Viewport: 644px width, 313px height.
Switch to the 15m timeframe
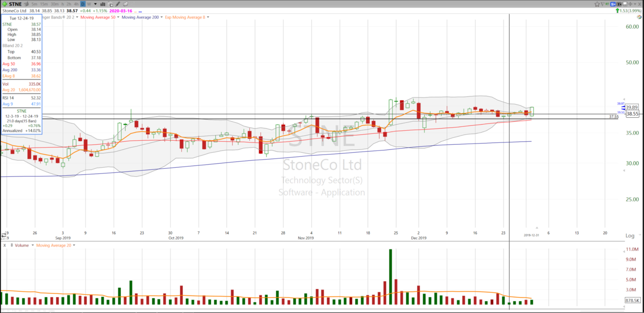[44, 4]
